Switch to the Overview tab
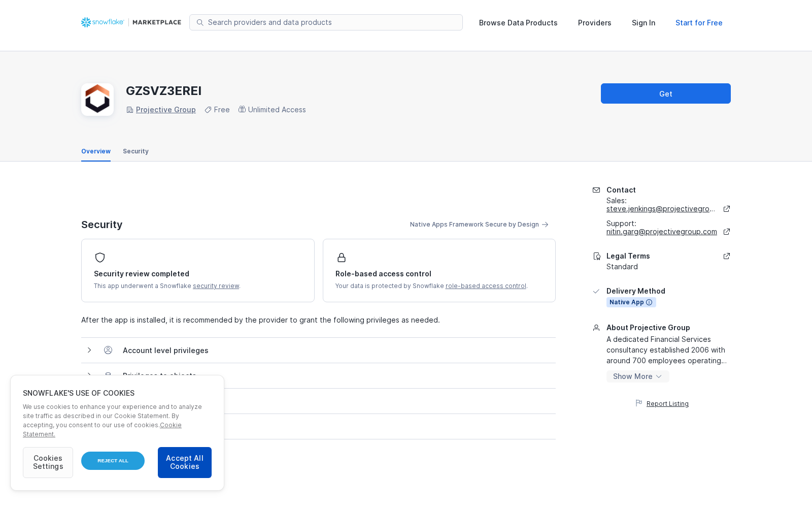This screenshot has height=508, width=812. (96, 151)
